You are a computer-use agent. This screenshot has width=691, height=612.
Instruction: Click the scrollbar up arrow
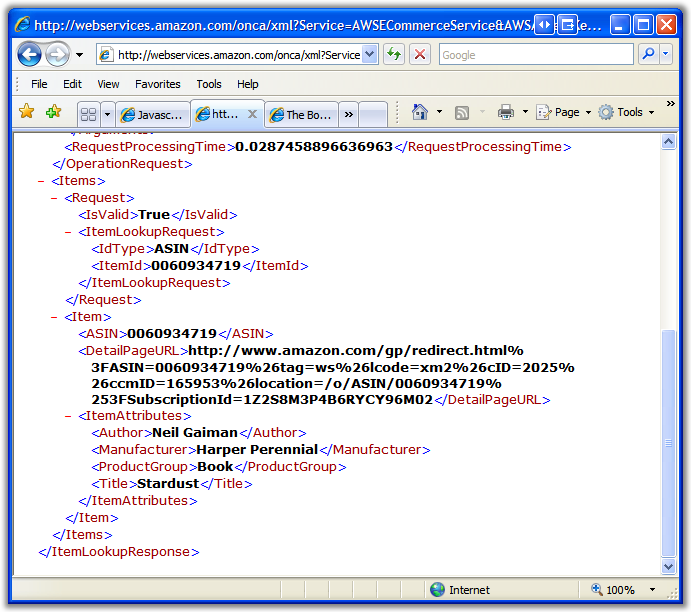669,142
